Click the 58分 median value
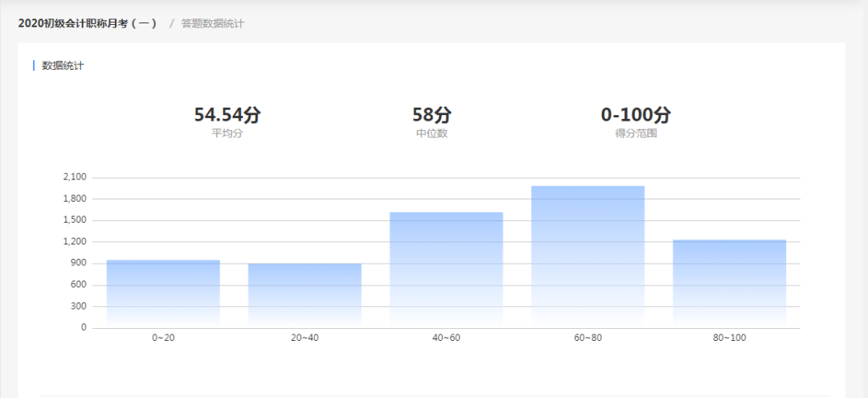The image size is (868, 398). 432,115
